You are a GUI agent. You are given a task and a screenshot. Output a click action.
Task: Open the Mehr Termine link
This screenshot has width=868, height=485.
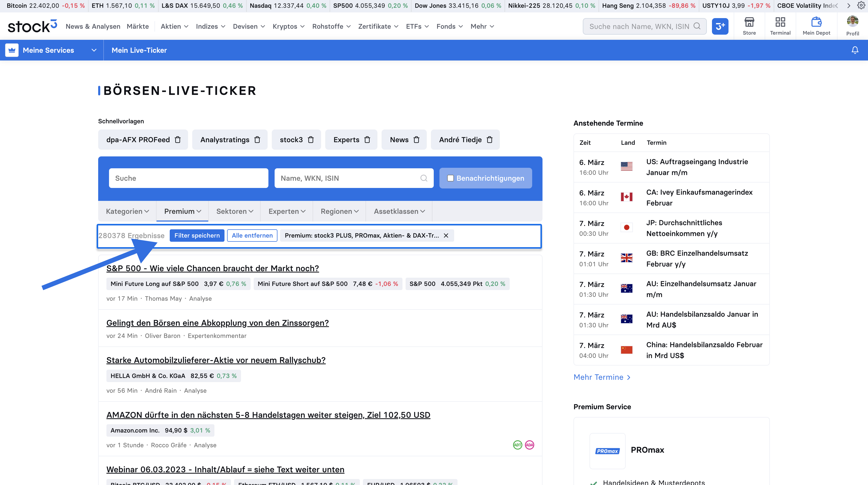(602, 377)
